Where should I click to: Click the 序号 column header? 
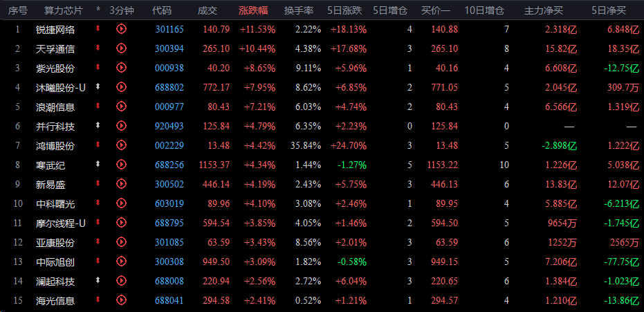click(18, 10)
